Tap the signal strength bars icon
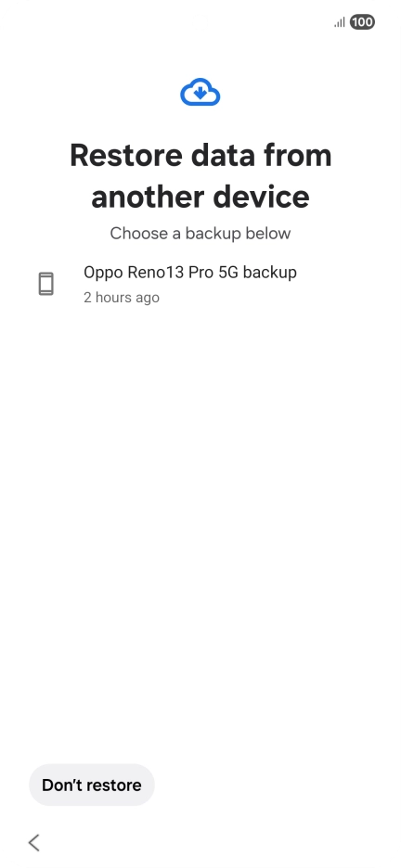 (340, 22)
